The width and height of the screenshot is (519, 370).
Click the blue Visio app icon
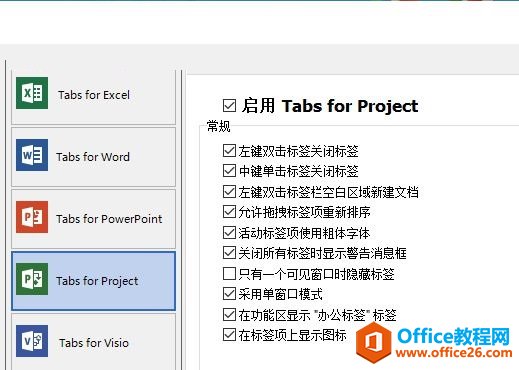point(32,341)
